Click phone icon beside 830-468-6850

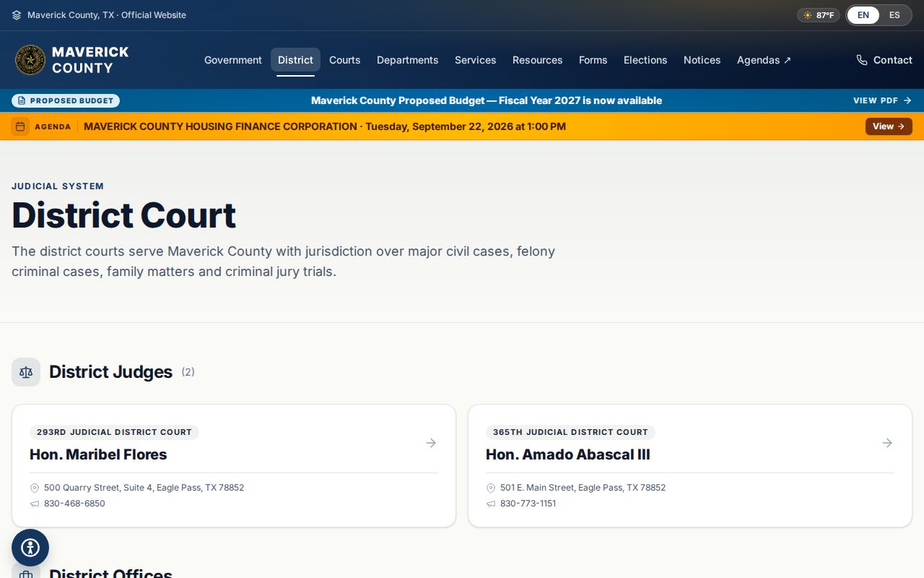(35, 504)
